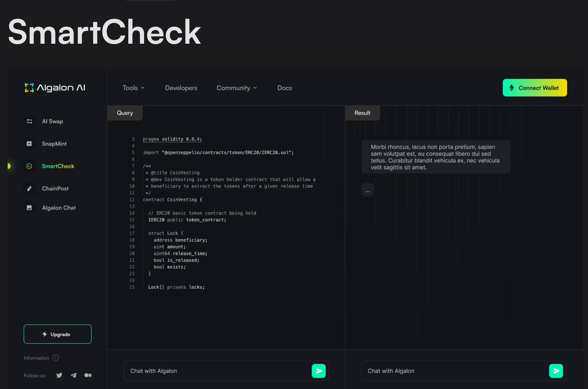Click the 'uint64 release_time;' code line
This screenshot has height=389, width=588.
click(x=180, y=254)
